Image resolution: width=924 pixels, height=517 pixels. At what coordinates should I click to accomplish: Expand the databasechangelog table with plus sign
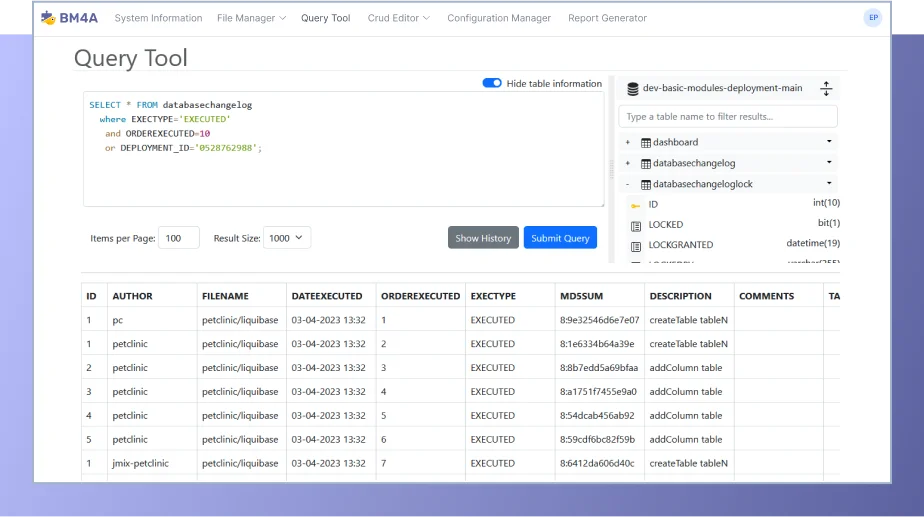click(628, 163)
